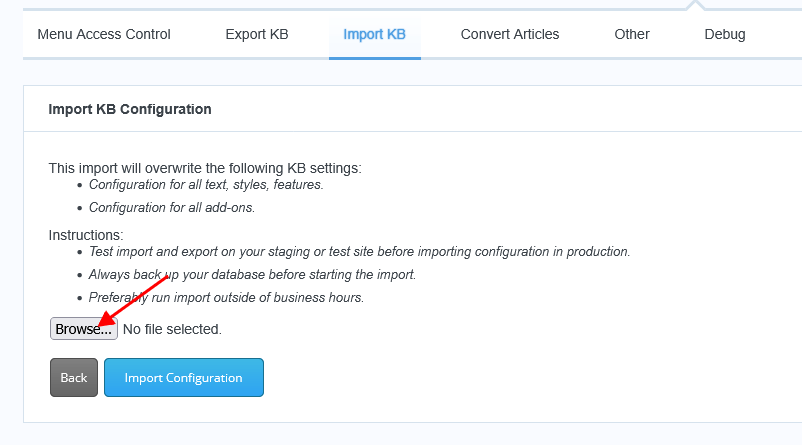This screenshot has width=802, height=445.
Task: Click the red arrow annotation graphic
Action: (x=133, y=301)
